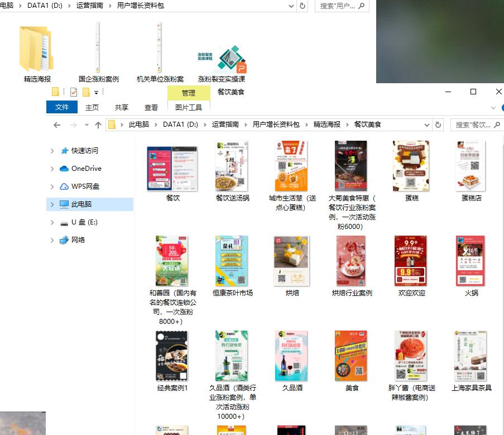This screenshot has width=504, height=435.
Task: Click the folder icon in quick access toolbar
Action: click(x=55, y=92)
